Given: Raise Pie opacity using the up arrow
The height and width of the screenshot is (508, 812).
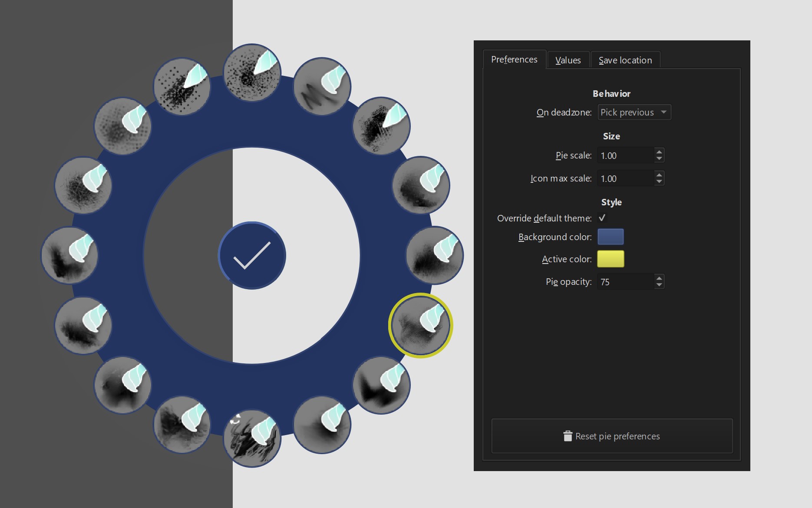Looking at the screenshot, I should click(x=659, y=278).
